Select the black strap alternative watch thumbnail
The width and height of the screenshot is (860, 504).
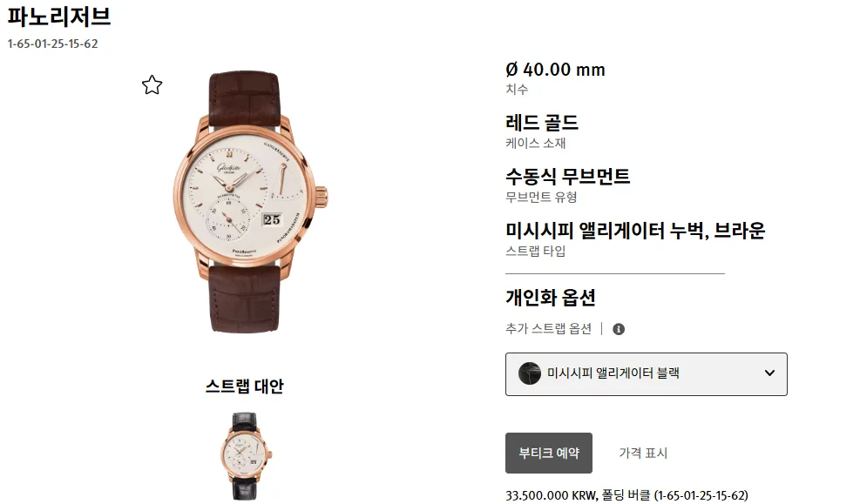point(245,456)
